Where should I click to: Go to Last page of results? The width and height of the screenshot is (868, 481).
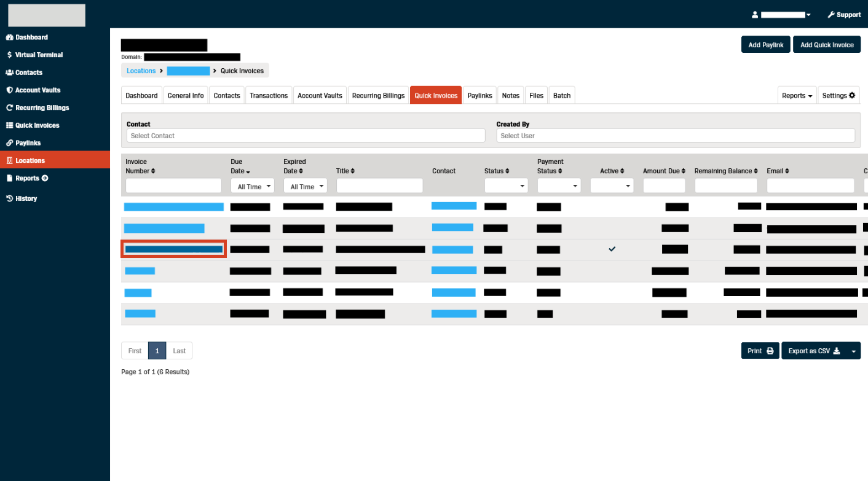(x=179, y=351)
